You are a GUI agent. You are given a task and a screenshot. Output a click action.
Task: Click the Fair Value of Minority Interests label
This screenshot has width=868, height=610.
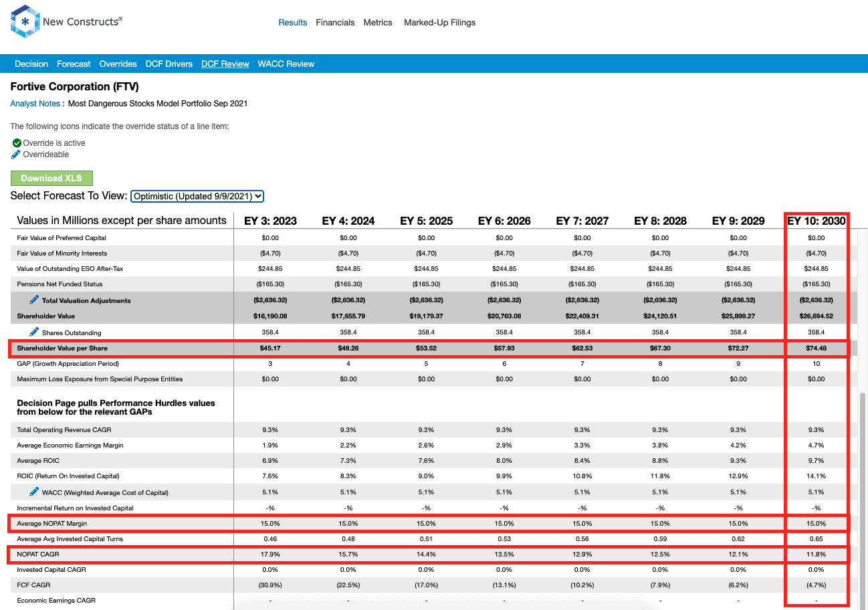[62, 253]
